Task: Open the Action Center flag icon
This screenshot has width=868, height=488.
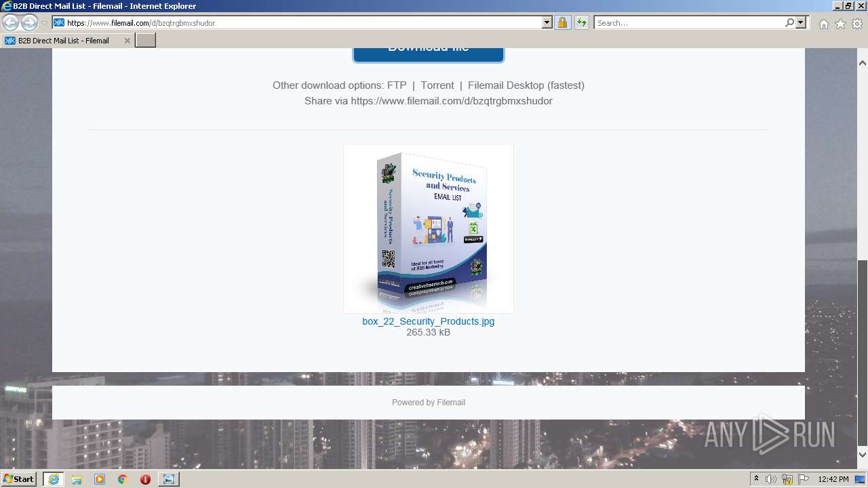Action: tap(804, 479)
